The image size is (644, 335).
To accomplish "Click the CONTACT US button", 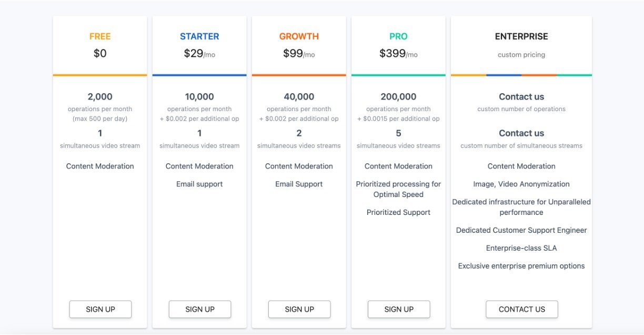I will coord(521,309).
